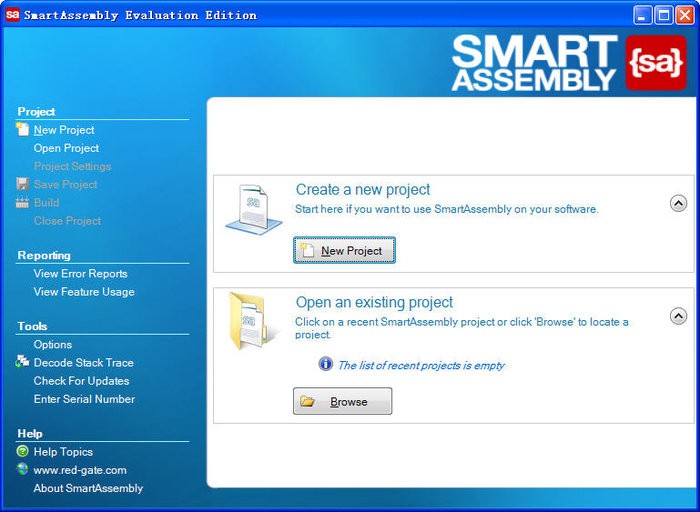This screenshot has height=512, width=700.
Task: Click the blue info icon near recent projects
Action: pyautogui.click(x=325, y=364)
